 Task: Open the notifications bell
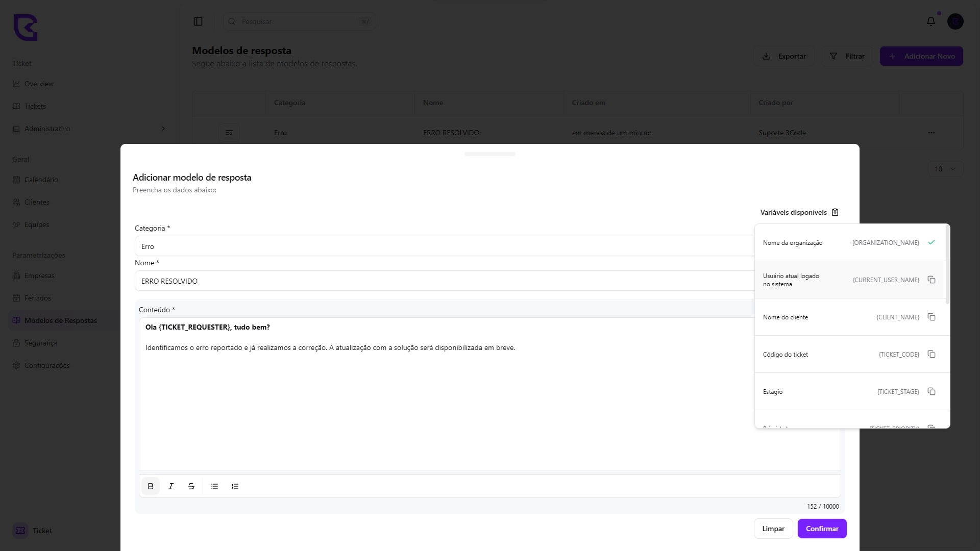coord(931,21)
